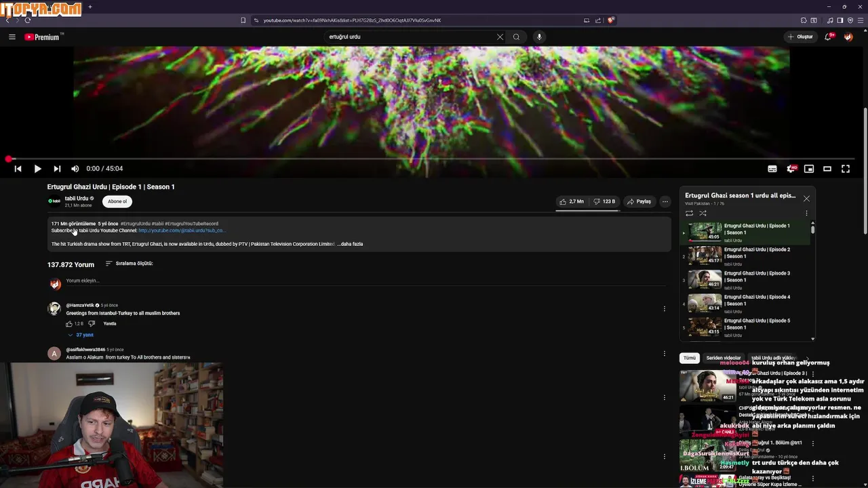
Task: Start voice search with the microphone icon
Action: [539, 37]
